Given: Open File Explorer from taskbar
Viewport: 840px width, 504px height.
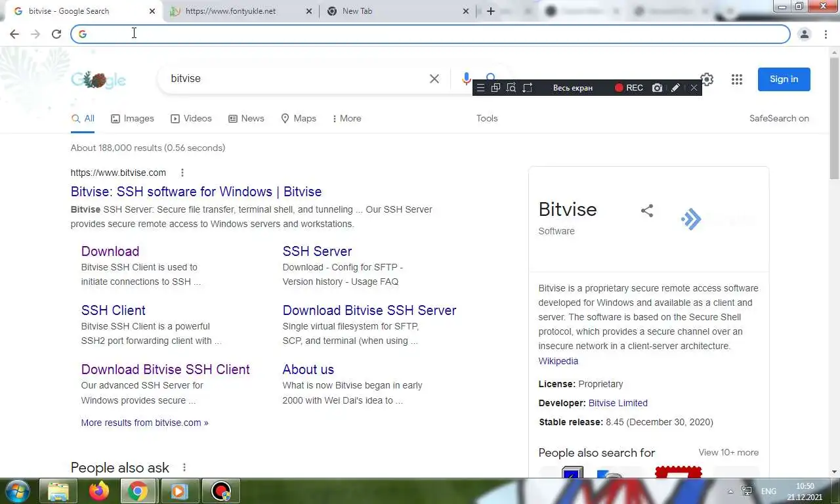Looking at the screenshot, I should point(58,491).
